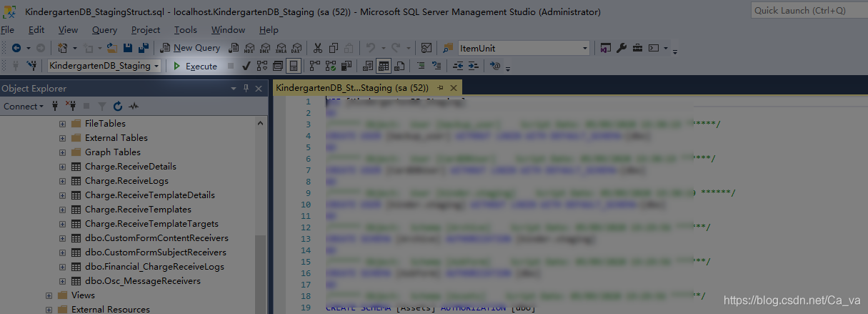Click the Activity Monitor icon
The height and width of the screenshot is (314, 868).
[x=426, y=48]
